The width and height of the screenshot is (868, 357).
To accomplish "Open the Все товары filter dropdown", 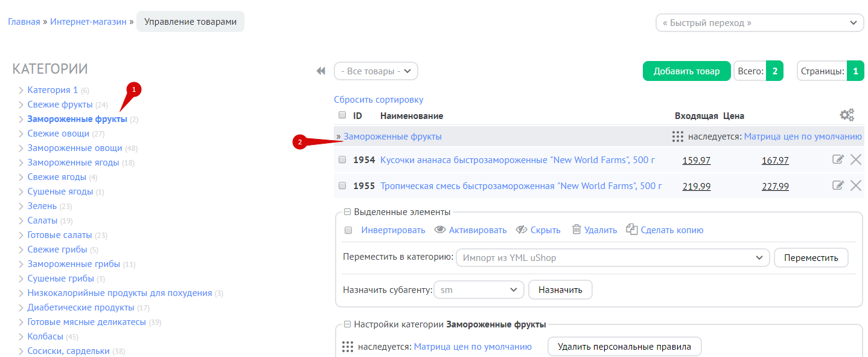I will (x=375, y=71).
